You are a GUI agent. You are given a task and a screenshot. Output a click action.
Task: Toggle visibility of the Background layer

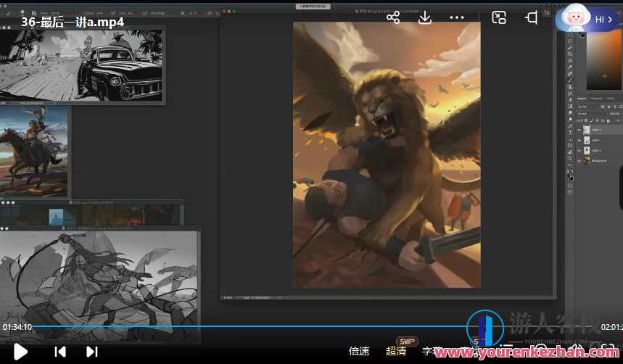(579, 160)
